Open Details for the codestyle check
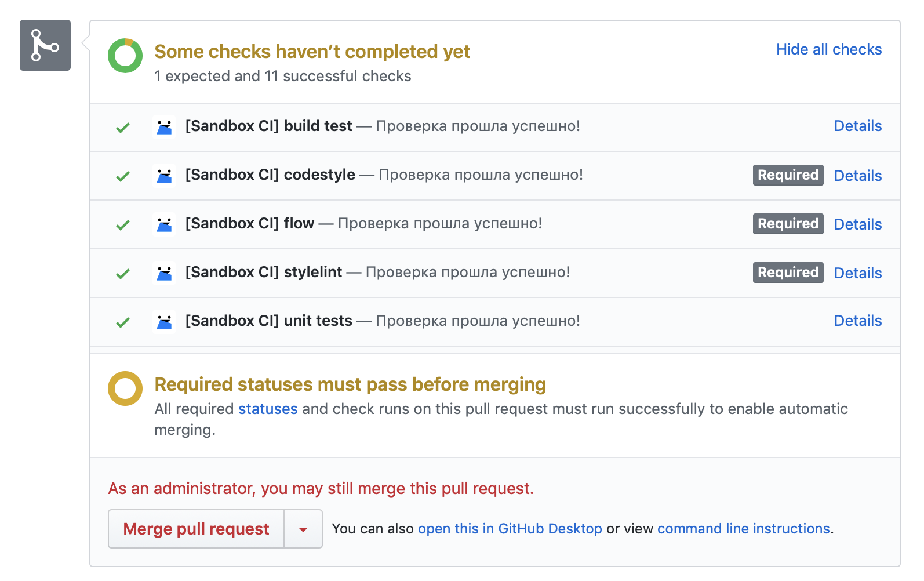 pos(858,176)
